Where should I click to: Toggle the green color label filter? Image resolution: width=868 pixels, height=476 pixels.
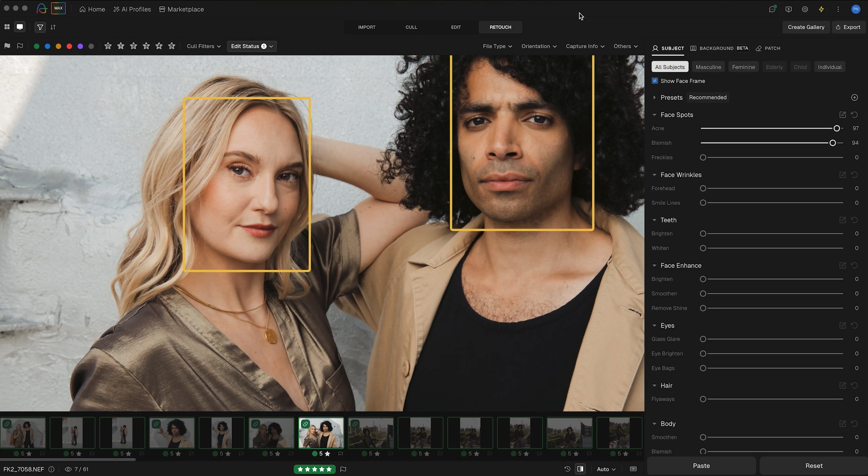coord(37,46)
